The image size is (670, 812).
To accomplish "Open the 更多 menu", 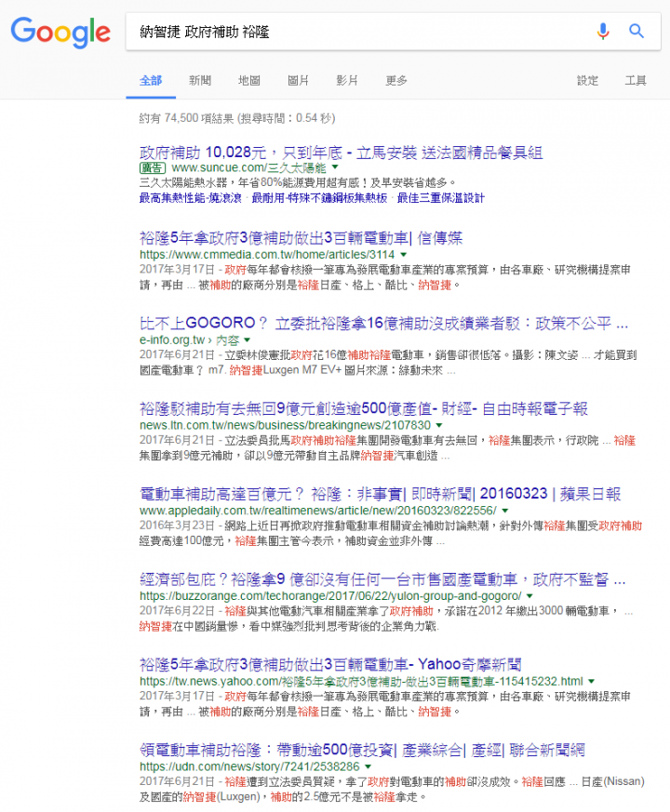I will coord(396,80).
